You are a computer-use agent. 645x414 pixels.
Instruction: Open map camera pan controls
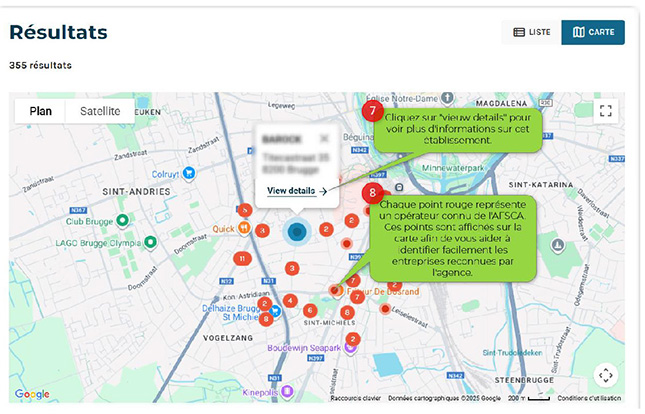pos(605,375)
